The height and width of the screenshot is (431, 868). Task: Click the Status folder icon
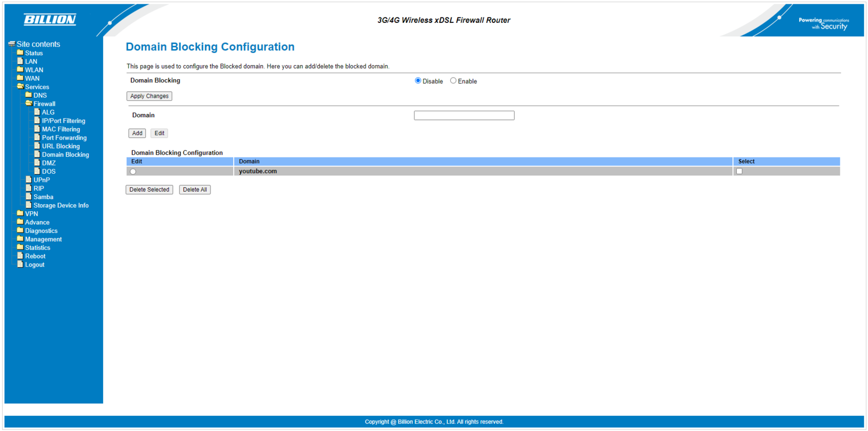click(x=20, y=53)
